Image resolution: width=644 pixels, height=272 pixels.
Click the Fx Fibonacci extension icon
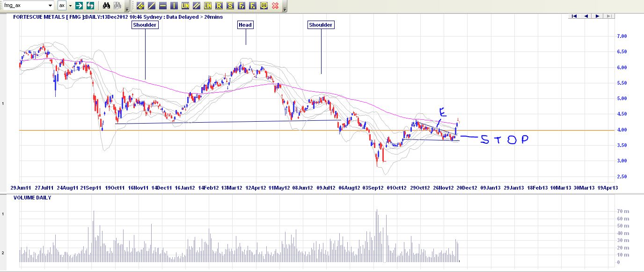click(x=252, y=6)
